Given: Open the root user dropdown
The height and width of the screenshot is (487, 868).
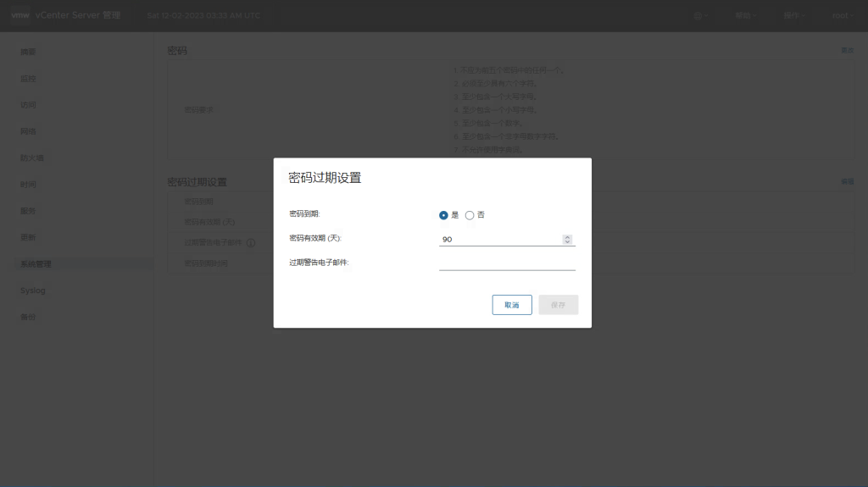Looking at the screenshot, I should (x=843, y=15).
